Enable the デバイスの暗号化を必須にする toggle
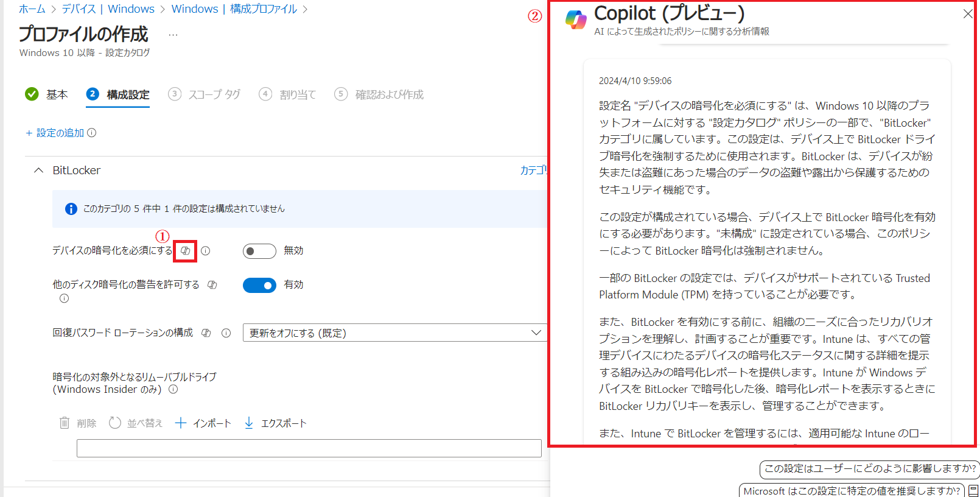This screenshot has height=497, width=980. point(259,251)
